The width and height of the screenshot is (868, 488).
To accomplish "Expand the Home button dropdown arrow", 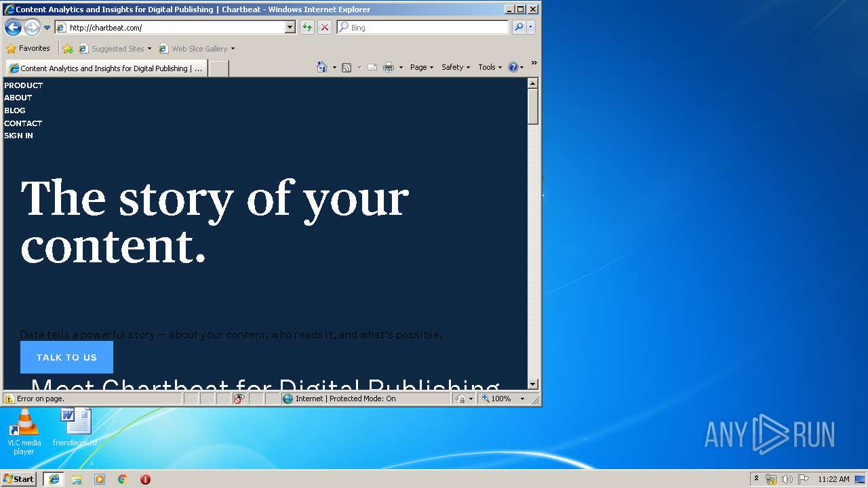I will pos(334,67).
